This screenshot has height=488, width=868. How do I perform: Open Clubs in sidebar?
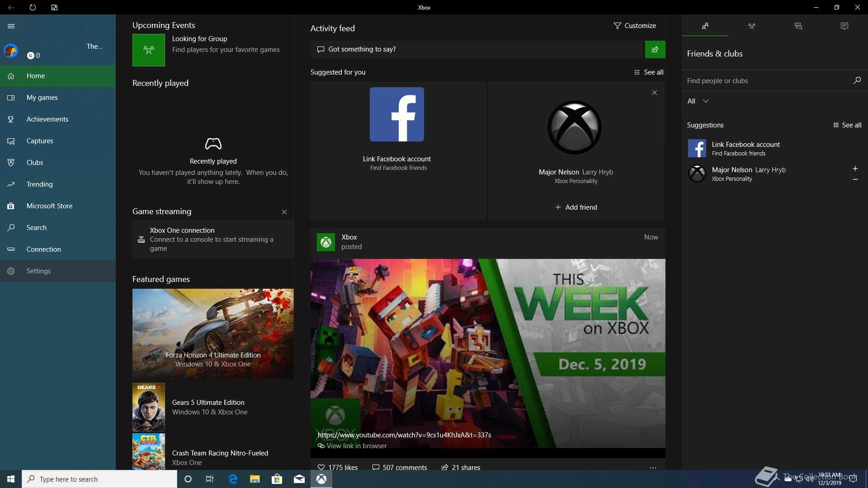pos(58,163)
